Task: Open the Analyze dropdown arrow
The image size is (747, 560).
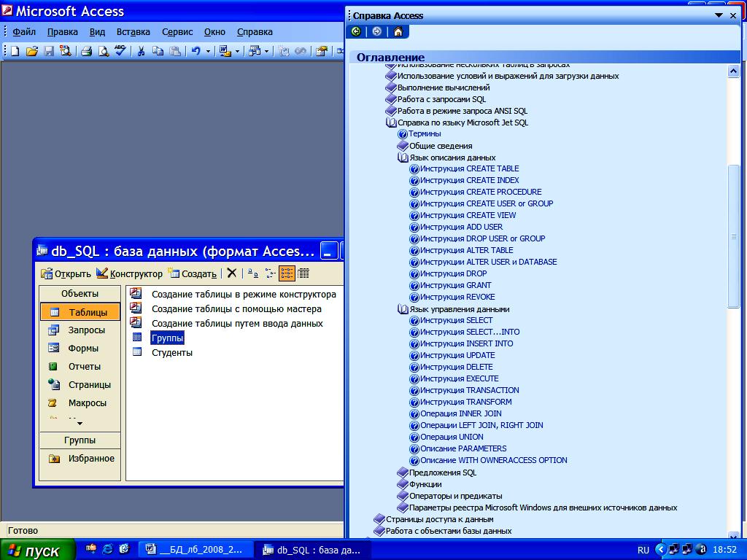Action: [267, 52]
